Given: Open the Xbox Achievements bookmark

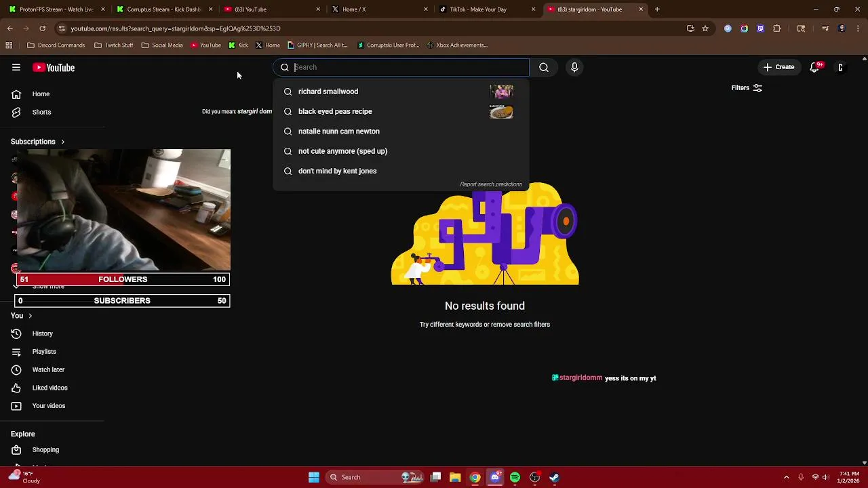Looking at the screenshot, I should 457,45.
